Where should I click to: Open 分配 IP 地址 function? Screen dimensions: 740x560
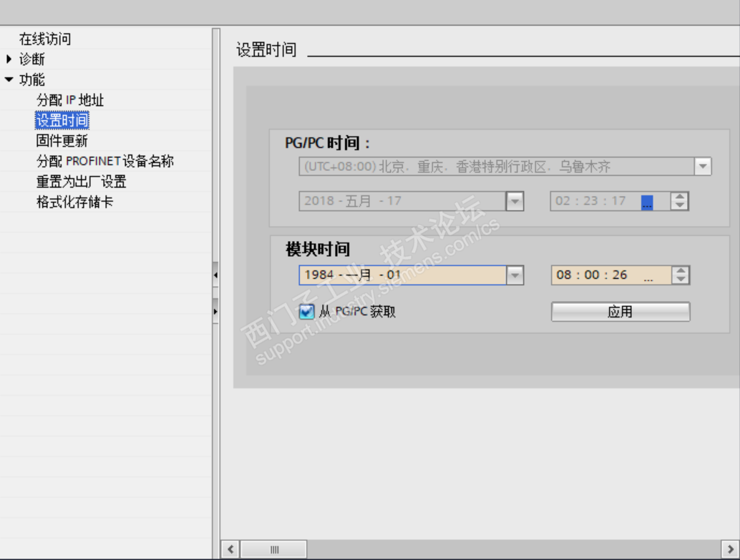(70, 100)
